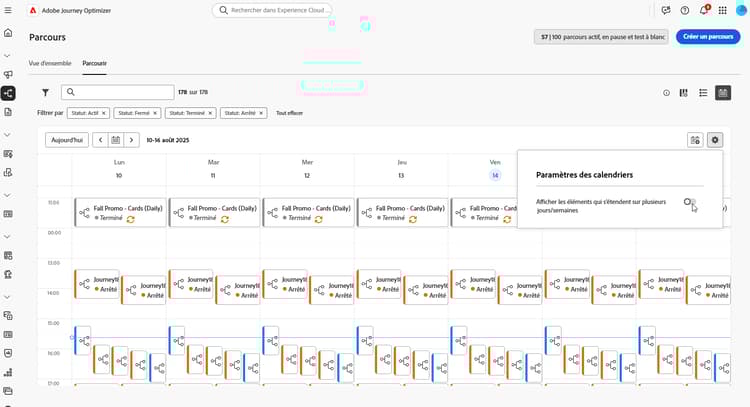Open Fall Promo - Cards (Daily) on Lun 10
The width and height of the screenshot is (750, 407).
(x=121, y=213)
